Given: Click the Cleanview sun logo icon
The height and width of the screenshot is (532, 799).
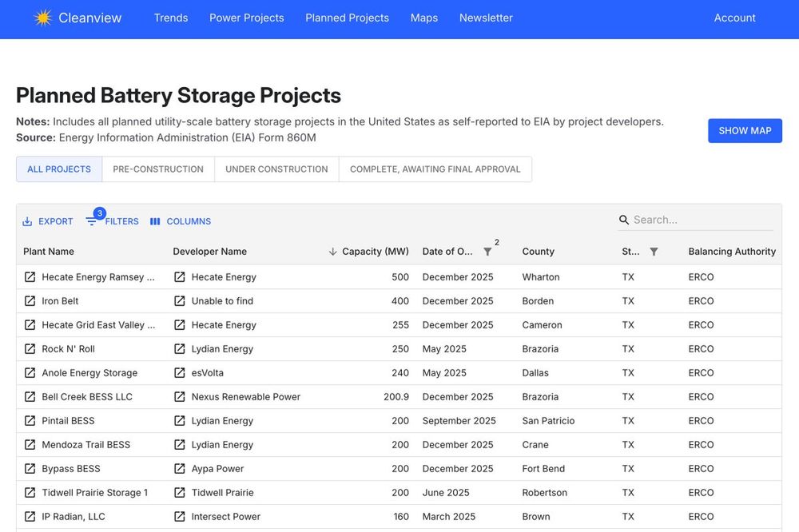Looking at the screenshot, I should (43, 18).
